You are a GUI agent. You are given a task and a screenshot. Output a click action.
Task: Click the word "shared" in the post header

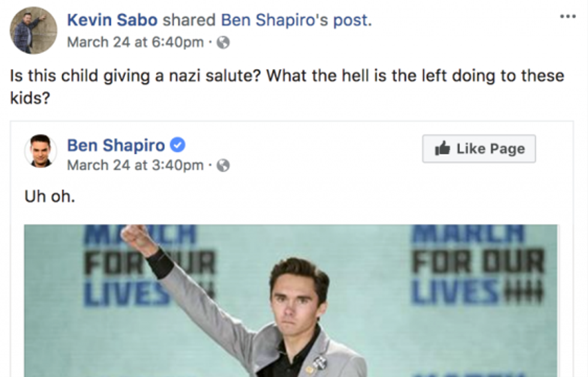[189, 20]
